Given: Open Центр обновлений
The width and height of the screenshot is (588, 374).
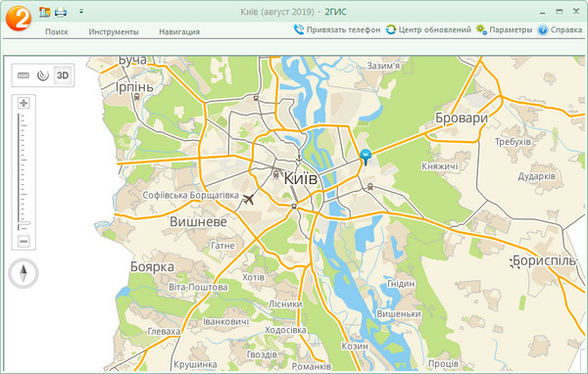Looking at the screenshot, I should coord(428,29).
